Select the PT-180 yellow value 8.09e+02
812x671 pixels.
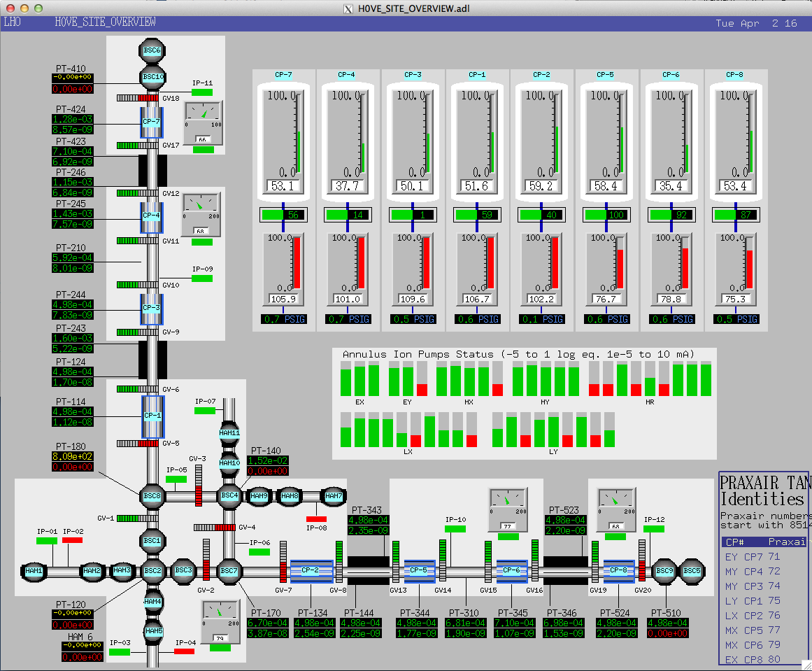(x=73, y=456)
